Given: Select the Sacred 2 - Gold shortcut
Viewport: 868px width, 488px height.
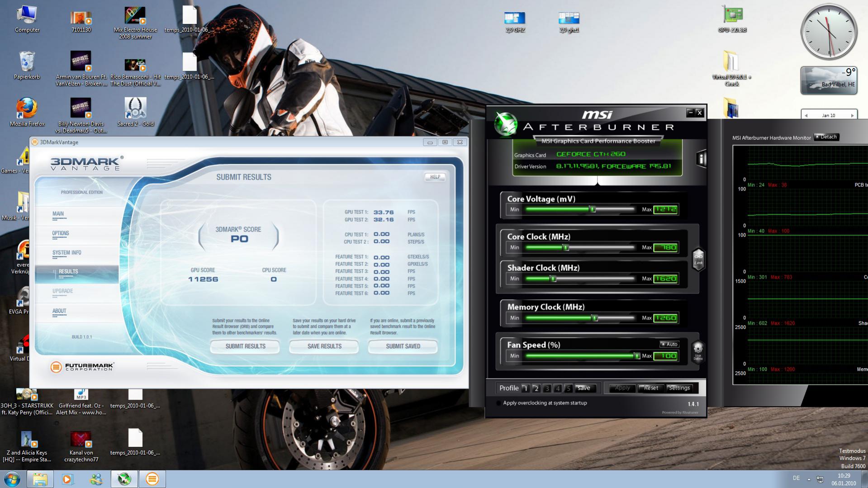Looking at the screenshot, I should click(135, 112).
